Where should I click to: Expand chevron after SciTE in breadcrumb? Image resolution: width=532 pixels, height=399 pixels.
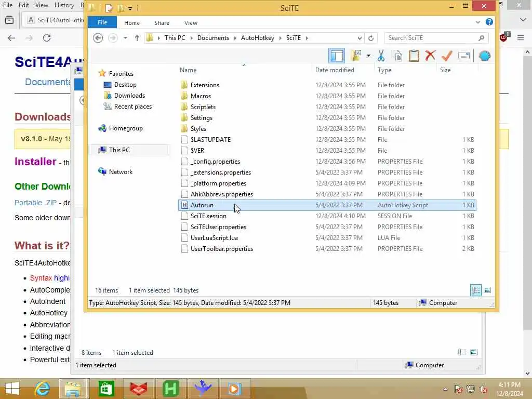point(307,38)
